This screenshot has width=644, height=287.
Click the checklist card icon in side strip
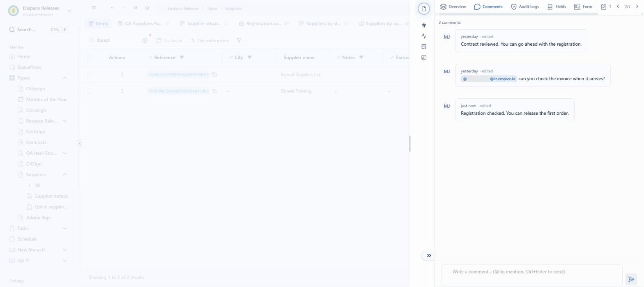(x=424, y=57)
